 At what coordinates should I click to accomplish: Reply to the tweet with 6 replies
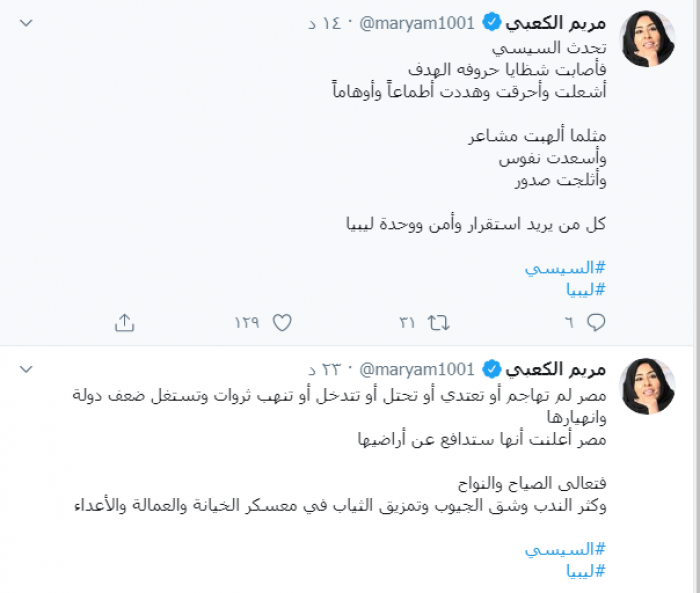pos(596,322)
